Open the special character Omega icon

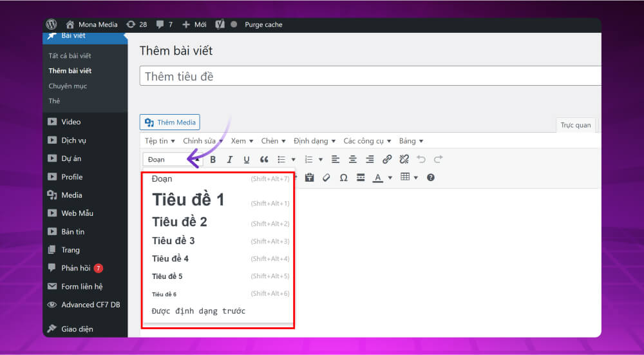point(344,178)
